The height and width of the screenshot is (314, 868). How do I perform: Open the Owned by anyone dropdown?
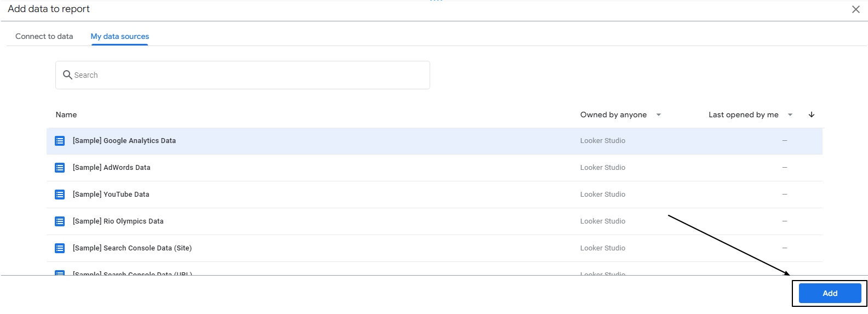click(621, 115)
